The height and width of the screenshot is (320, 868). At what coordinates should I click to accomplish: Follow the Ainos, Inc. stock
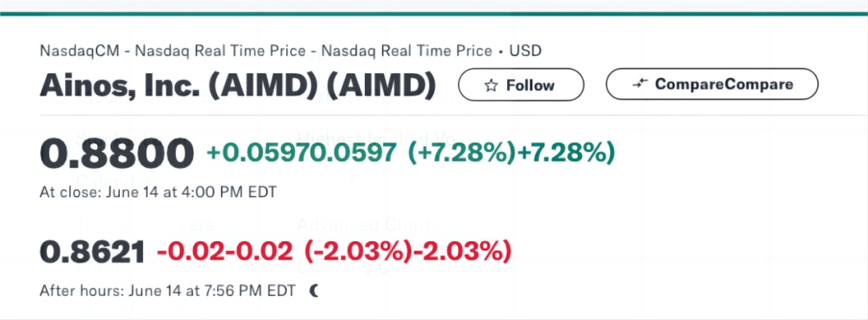tap(521, 84)
